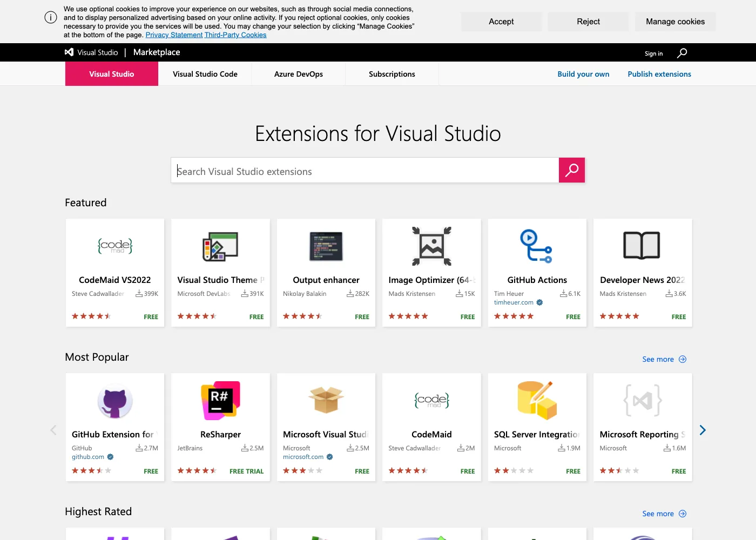Click the download count icon on CodeMaid VS2022
756x540 pixels.
(139, 294)
